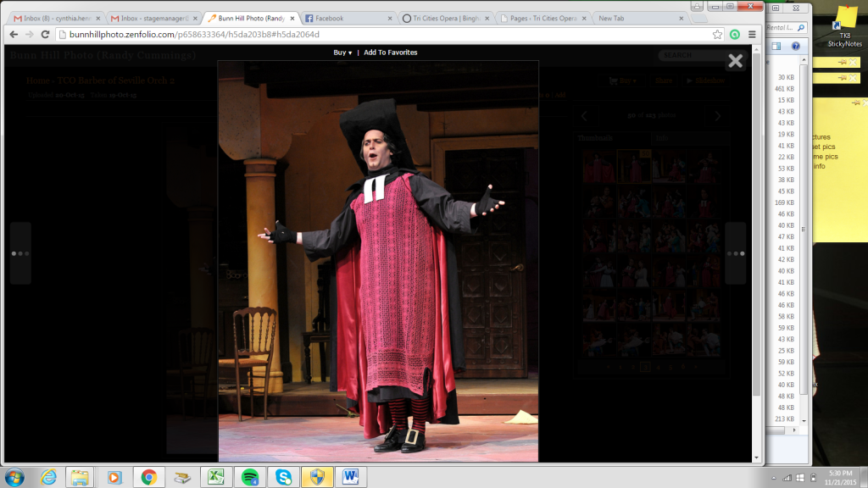Open Spotify from the taskbar

(x=249, y=476)
